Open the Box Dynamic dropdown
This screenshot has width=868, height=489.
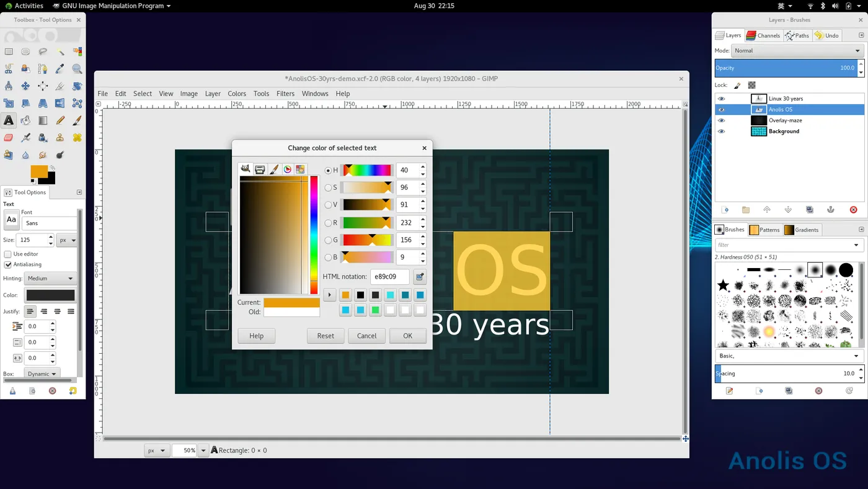[x=42, y=374]
